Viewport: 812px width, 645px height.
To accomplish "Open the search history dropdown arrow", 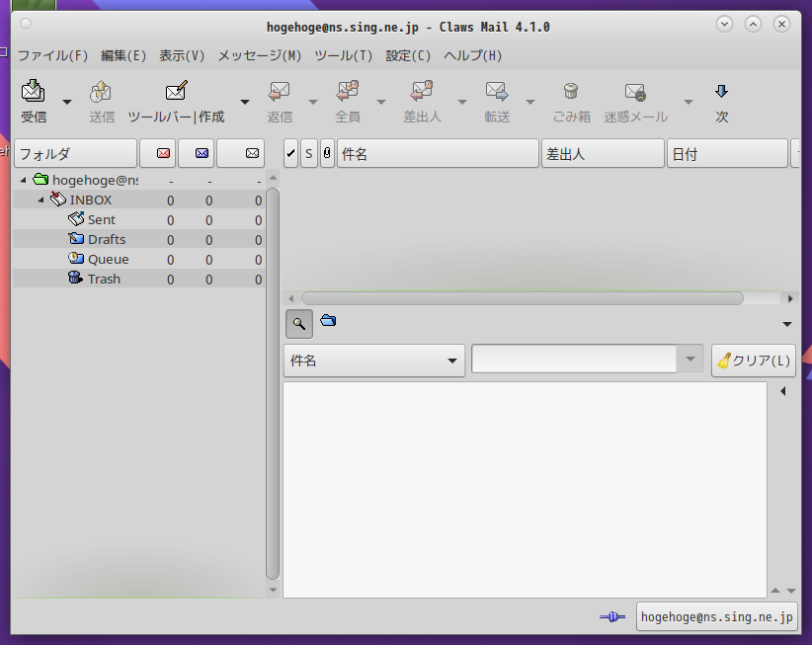I will click(690, 359).
